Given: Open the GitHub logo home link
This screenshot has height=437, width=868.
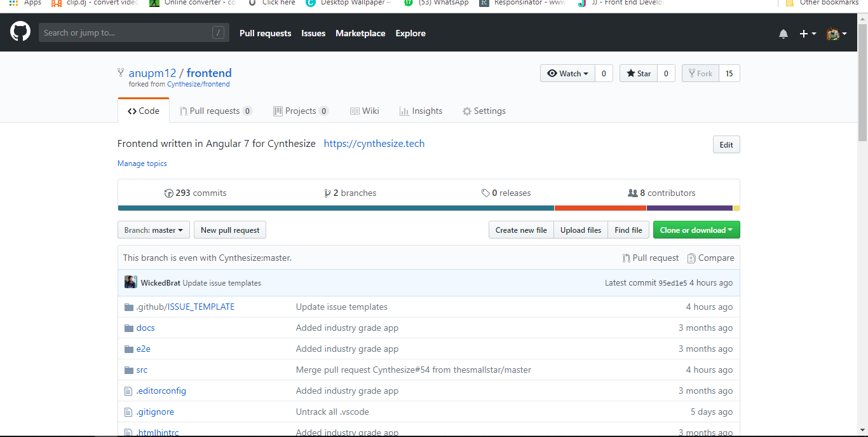Looking at the screenshot, I should pos(20,31).
